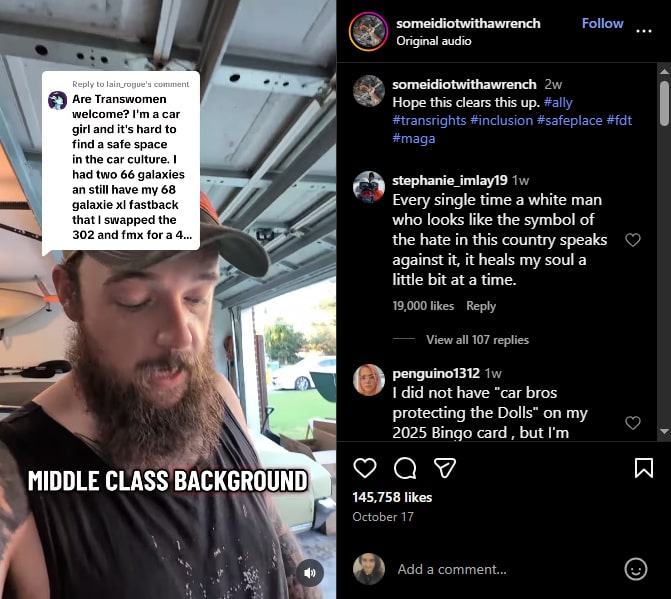Open the #ally hashtag link
This screenshot has width=671, height=599.
[558, 102]
